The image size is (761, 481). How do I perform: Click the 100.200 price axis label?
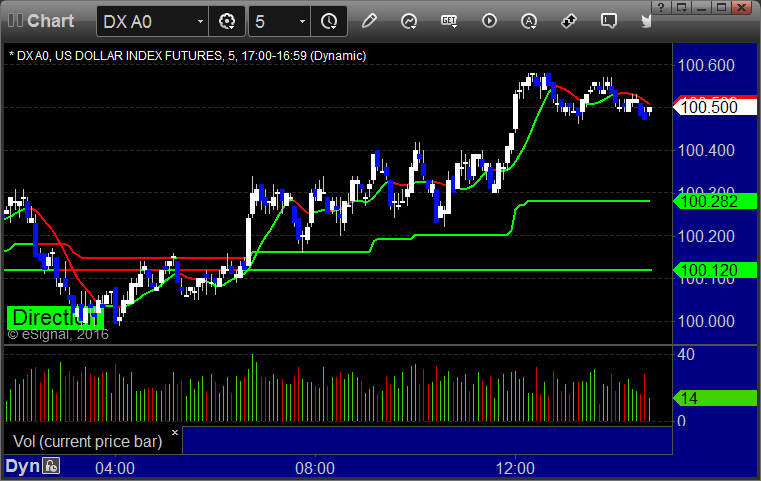(x=706, y=236)
